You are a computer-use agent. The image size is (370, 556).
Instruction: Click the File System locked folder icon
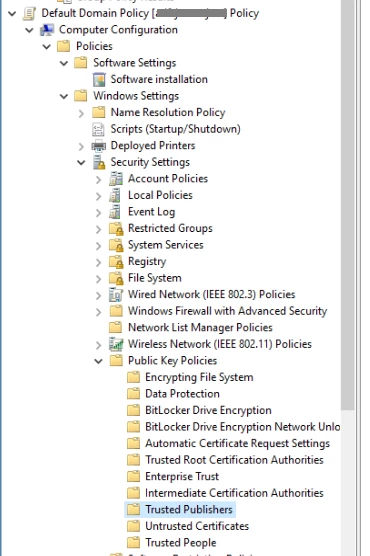(116, 278)
